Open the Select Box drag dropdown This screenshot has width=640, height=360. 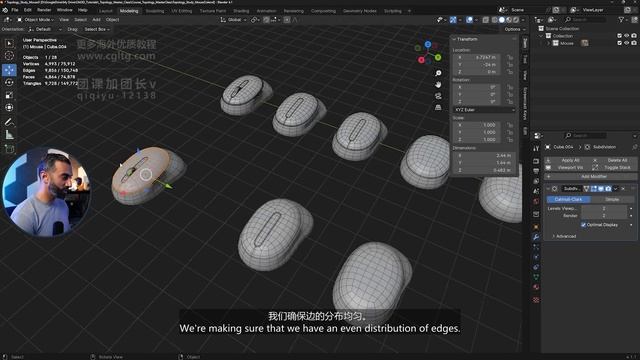click(97, 29)
